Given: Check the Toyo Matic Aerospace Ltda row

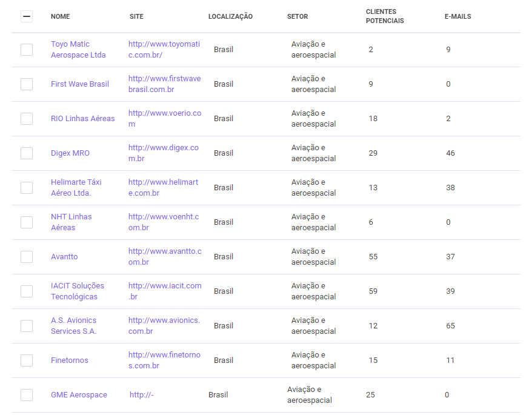Looking at the screenshot, I should tap(27, 50).
